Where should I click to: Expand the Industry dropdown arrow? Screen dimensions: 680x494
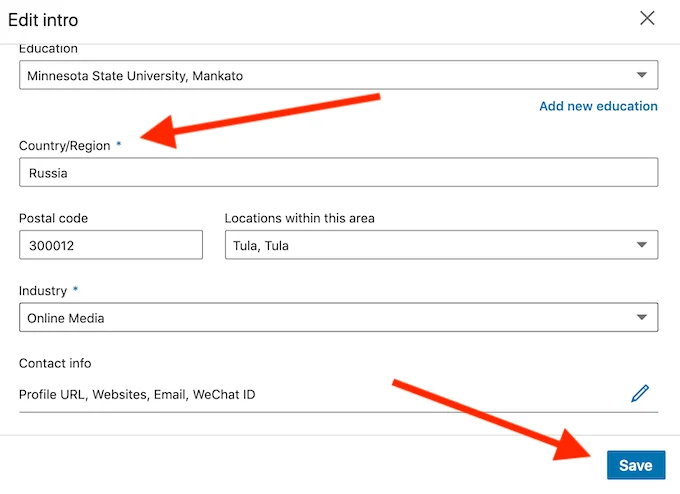click(x=641, y=318)
